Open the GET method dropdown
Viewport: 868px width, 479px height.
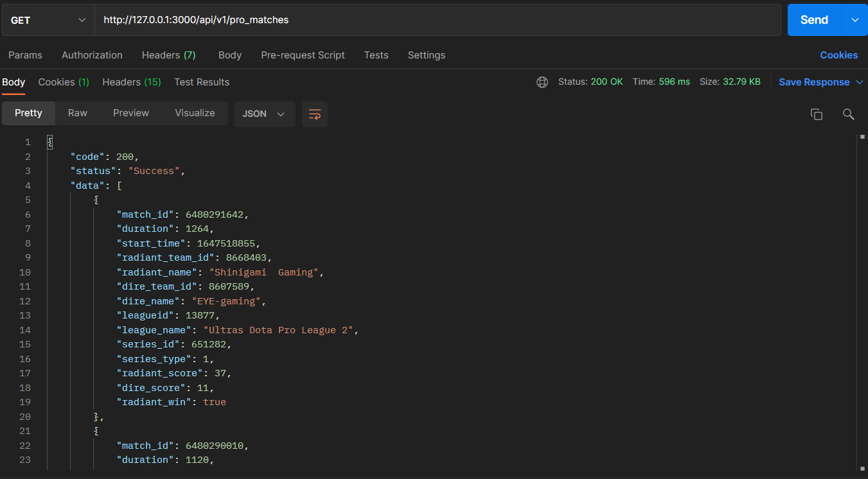pyautogui.click(x=48, y=20)
